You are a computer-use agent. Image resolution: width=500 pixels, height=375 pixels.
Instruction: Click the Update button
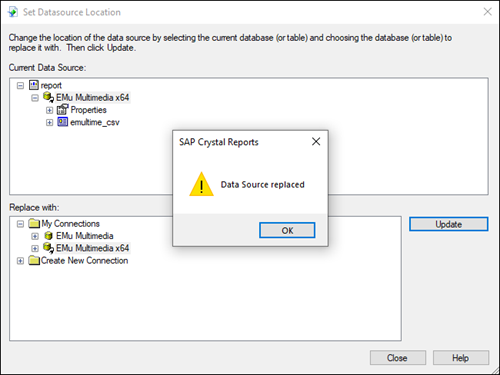449,224
